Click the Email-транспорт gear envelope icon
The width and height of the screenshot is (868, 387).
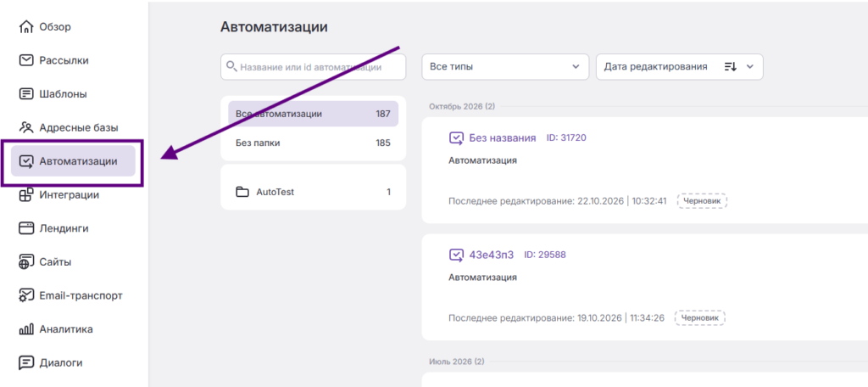click(x=26, y=295)
